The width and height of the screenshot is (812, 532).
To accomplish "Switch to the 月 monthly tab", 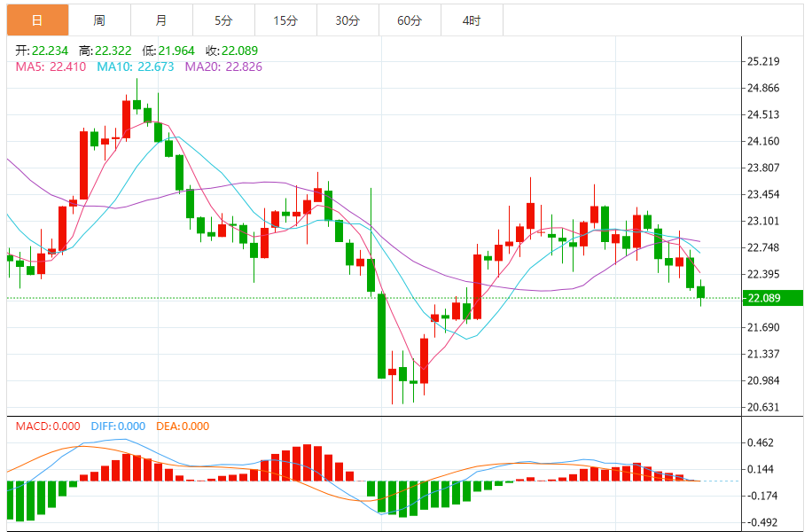I will tap(161, 20).
